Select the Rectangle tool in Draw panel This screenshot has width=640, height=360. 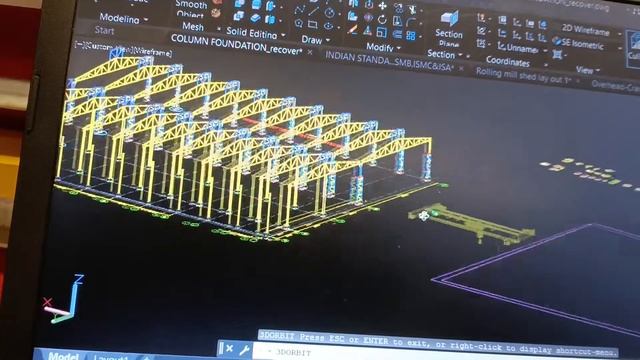pos(313,24)
